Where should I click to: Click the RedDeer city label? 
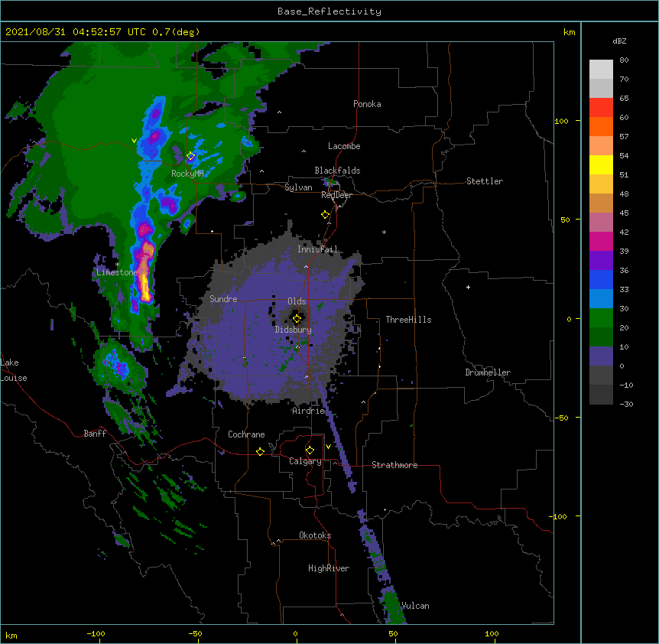tap(336, 195)
